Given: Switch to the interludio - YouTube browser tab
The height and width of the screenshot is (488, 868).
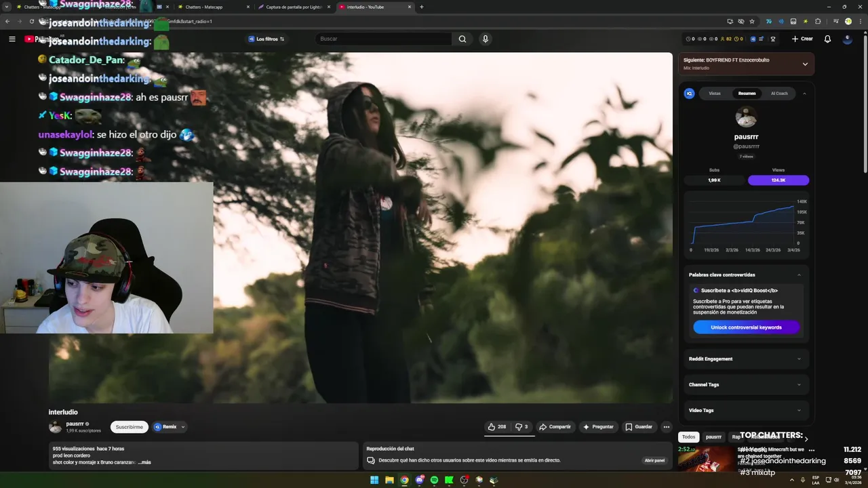Looking at the screenshot, I should (x=376, y=7).
